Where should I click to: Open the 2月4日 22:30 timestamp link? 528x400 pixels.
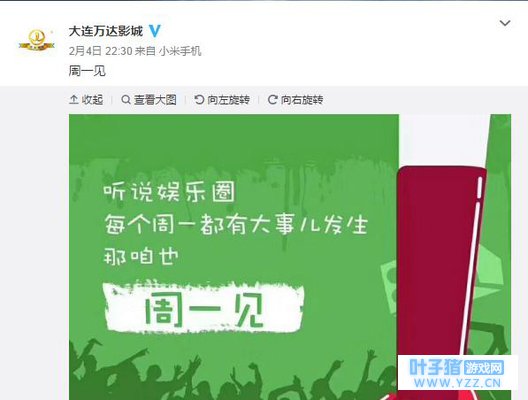tap(101, 51)
